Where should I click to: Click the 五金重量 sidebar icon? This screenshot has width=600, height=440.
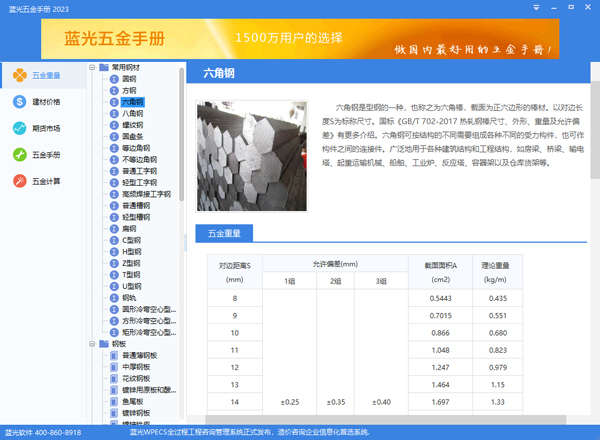pos(19,75)
